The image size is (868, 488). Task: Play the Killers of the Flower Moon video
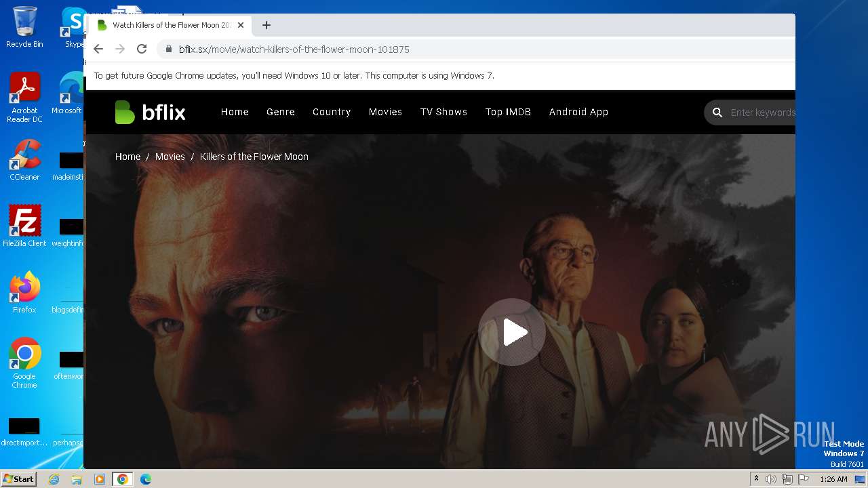(x=512, y=332)
